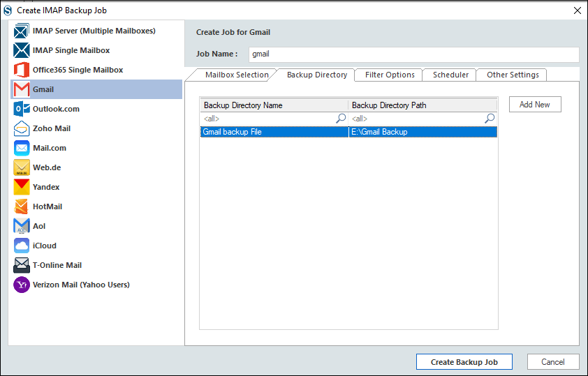Screen dimensions: 588x376
Task: Select 'Outlook.com' label in provider list
Action: [56, 109]
